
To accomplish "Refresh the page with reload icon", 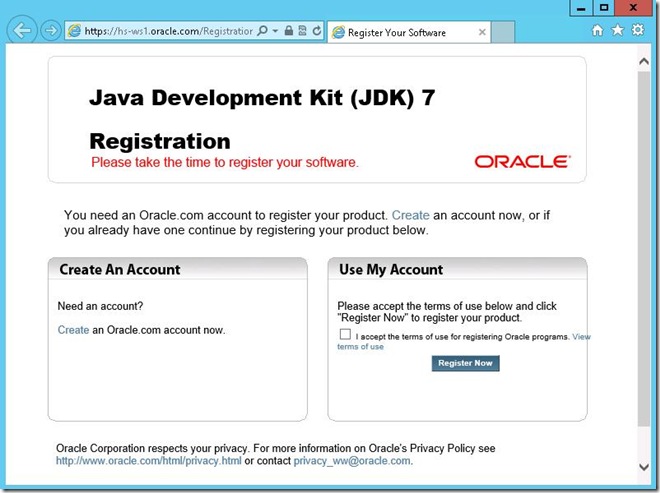I will [317, 30].
